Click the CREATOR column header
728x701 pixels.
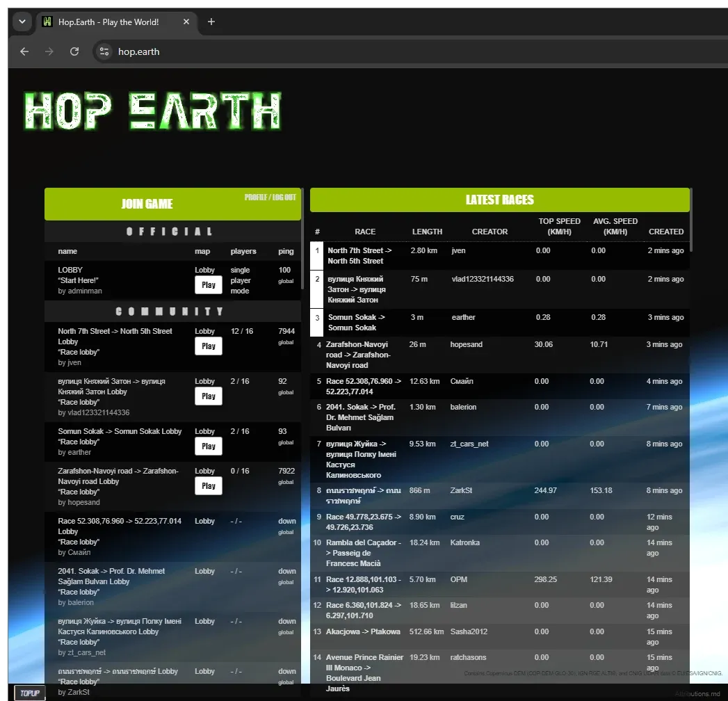click(490, 232)
